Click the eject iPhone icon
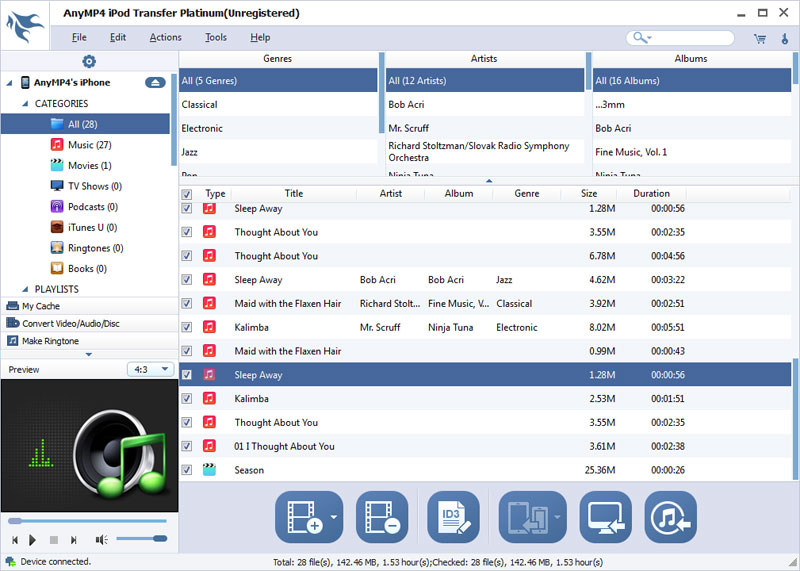The height and width of the screenshot is (571, 800). [155, 83]
